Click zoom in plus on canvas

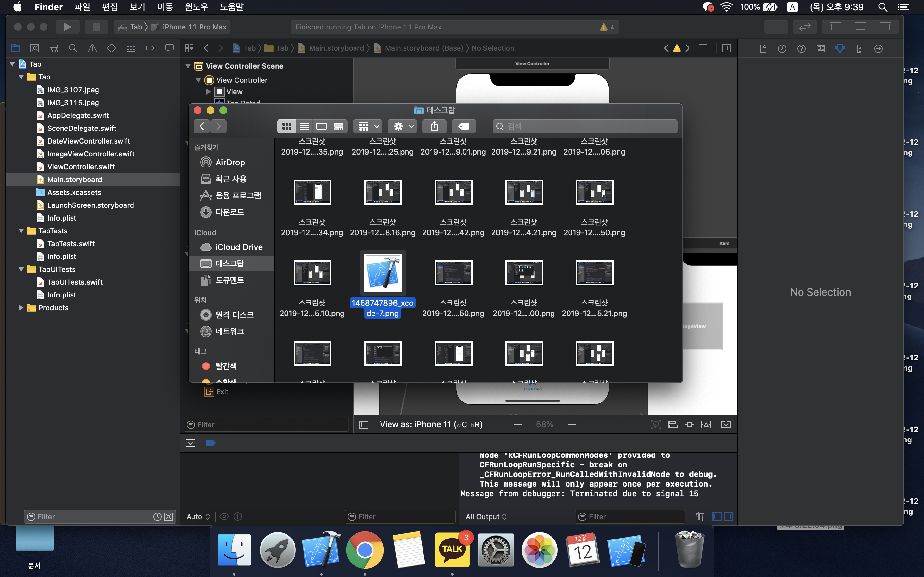[x=572, y=424]
